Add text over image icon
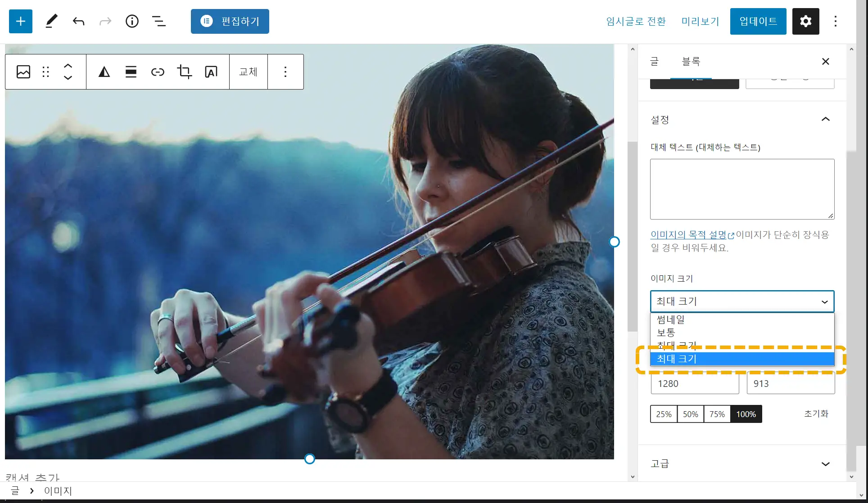The height and width of the screenshot is (503, 868). point(211,72)
